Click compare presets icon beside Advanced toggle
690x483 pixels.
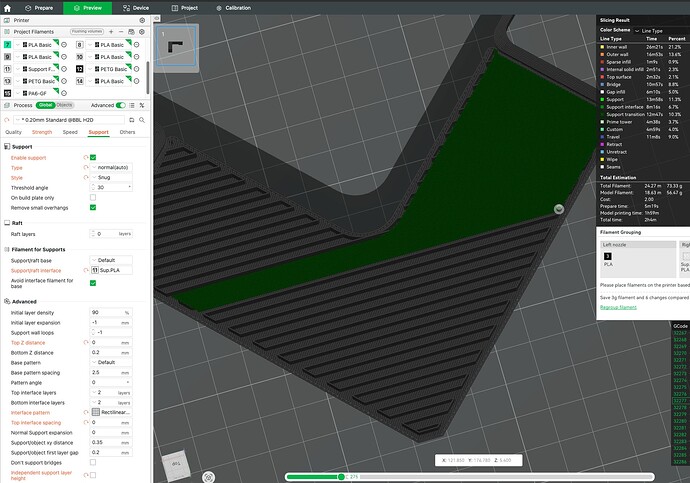142,105
